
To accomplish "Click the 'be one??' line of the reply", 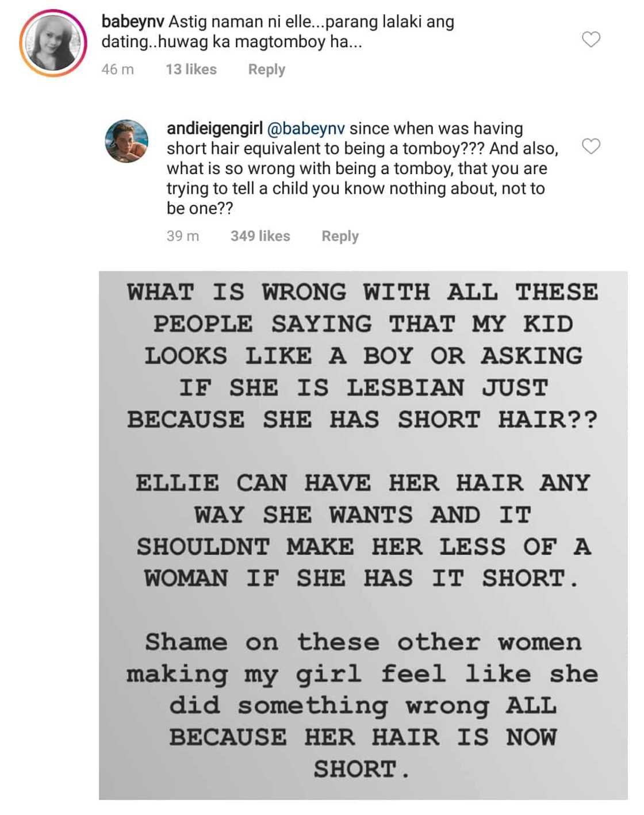I will pos(200,208).
